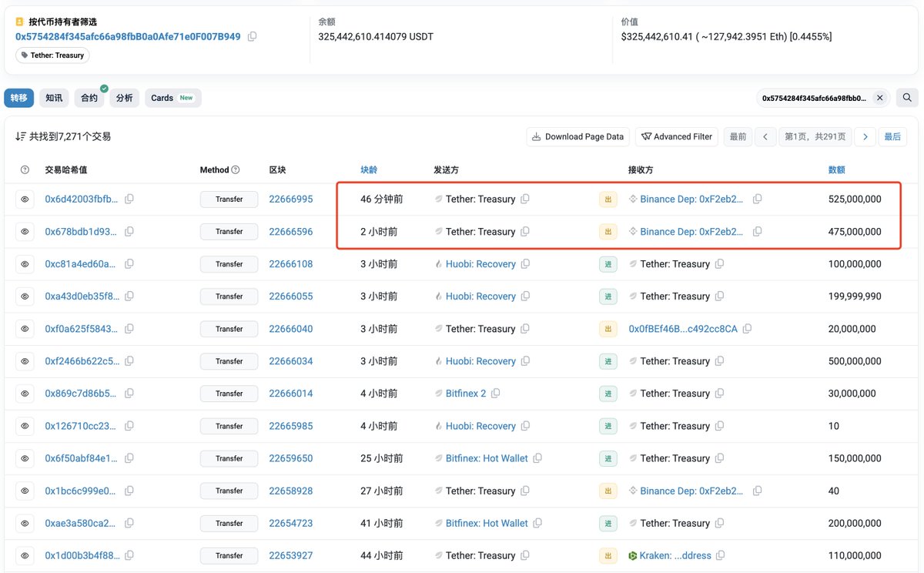Toggle eye preview for transaction 0x126710cc23
The image size is (924, 573).
[25, 426]
